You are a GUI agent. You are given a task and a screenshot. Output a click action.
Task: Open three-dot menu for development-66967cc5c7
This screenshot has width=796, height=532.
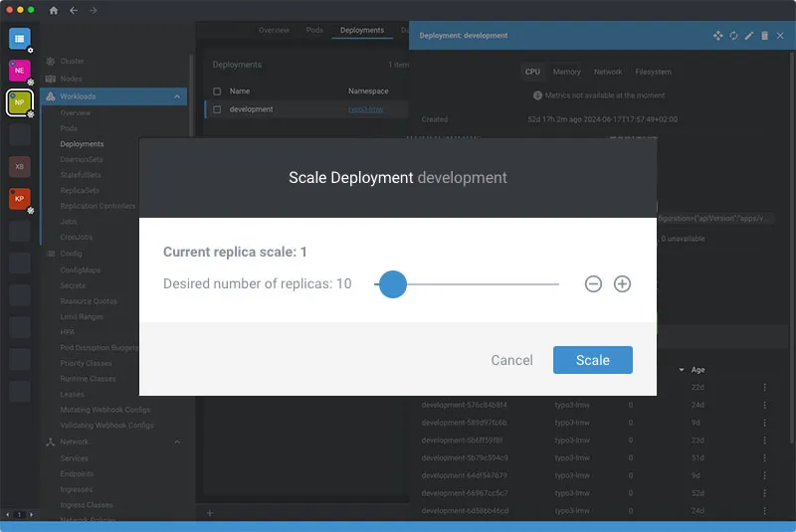[x=764, y=493]
